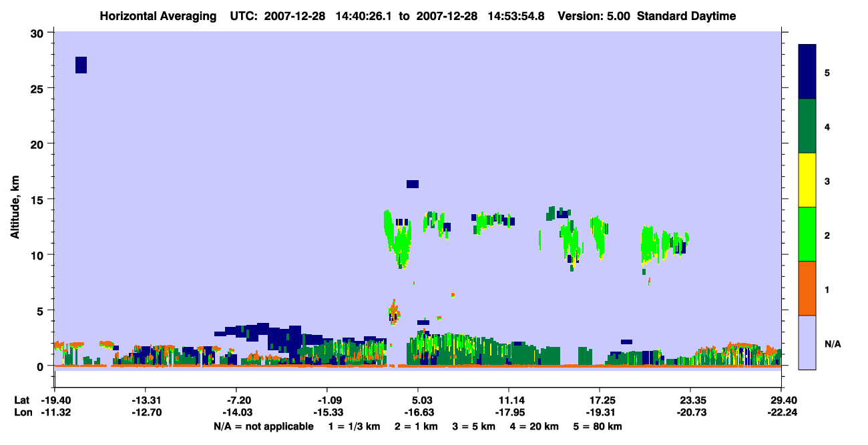This screenshot has height=445, width=868.
Task: Click the dark green level 4 color swatch
Action: [807, 126]
